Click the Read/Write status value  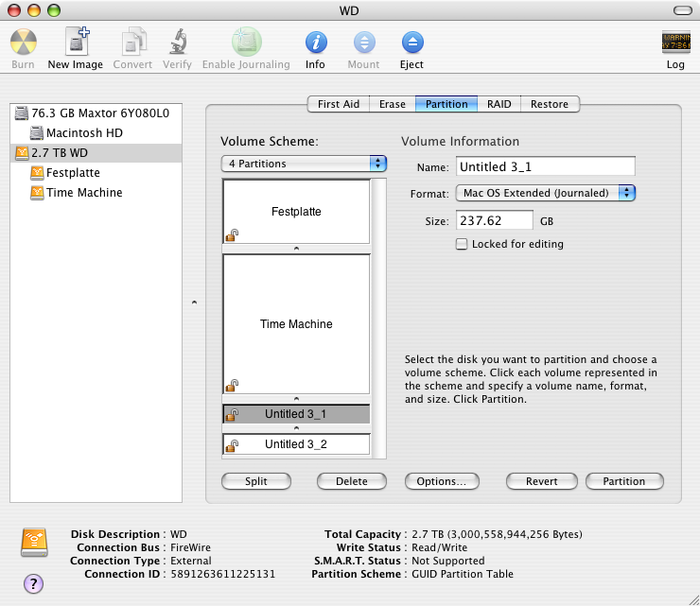pos(440,547)
